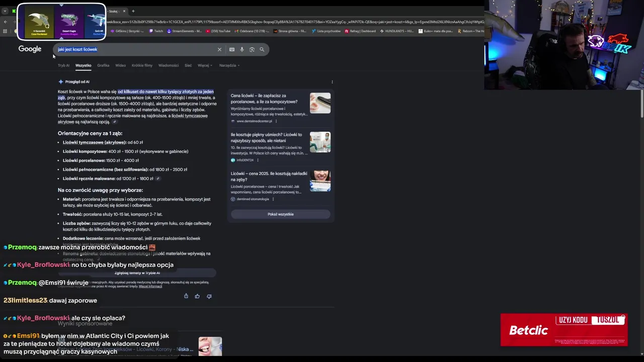This screenshot has width=644, height=362.
Task: Click the magnifier search submit icon
Action: coord(262,49)
